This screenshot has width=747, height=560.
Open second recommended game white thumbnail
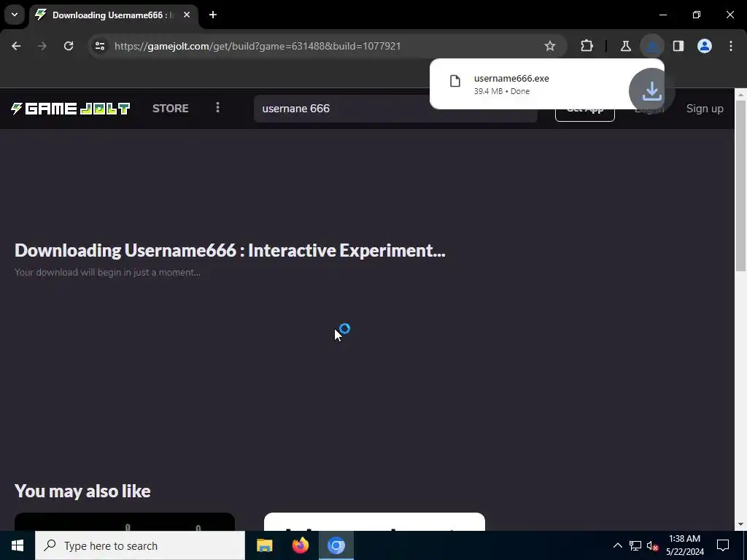374,521
